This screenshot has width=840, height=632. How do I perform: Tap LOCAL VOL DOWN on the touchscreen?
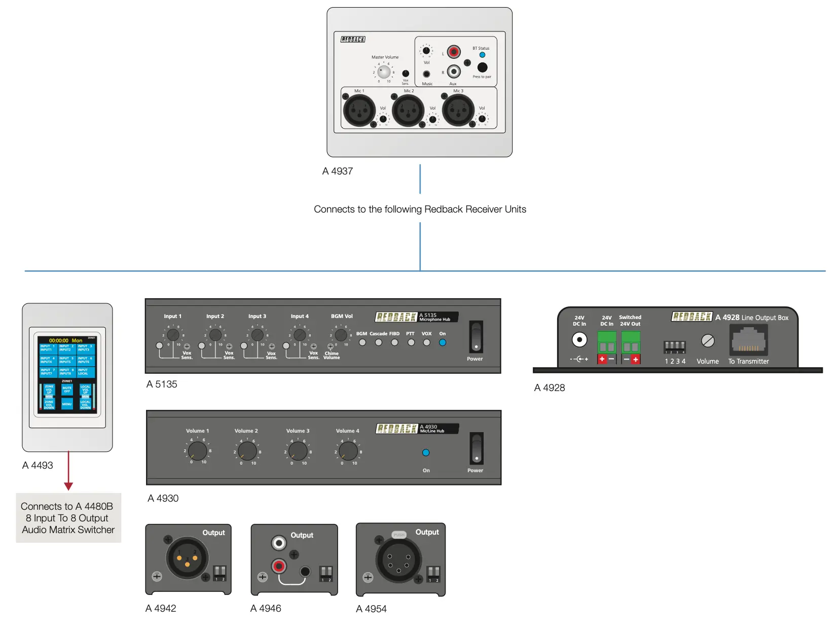85,404
